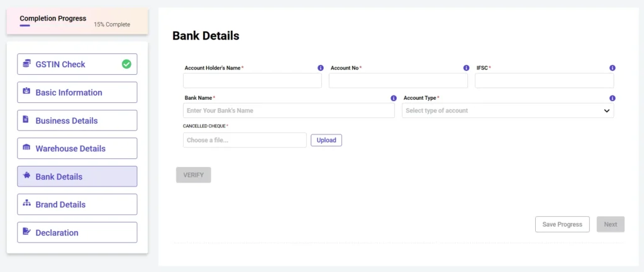Click the Bank Name input field
The image size is (644, 272).
(x=289, y=111)
